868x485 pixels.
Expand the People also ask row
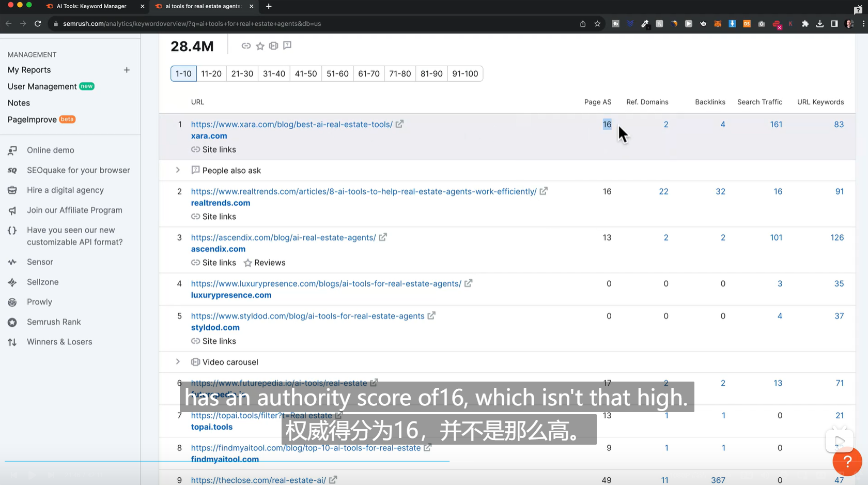178,170
